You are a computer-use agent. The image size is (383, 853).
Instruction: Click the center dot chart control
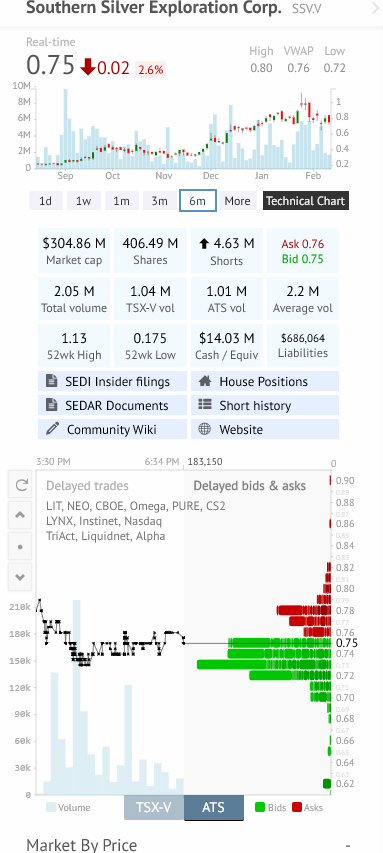tap(21, 546)
